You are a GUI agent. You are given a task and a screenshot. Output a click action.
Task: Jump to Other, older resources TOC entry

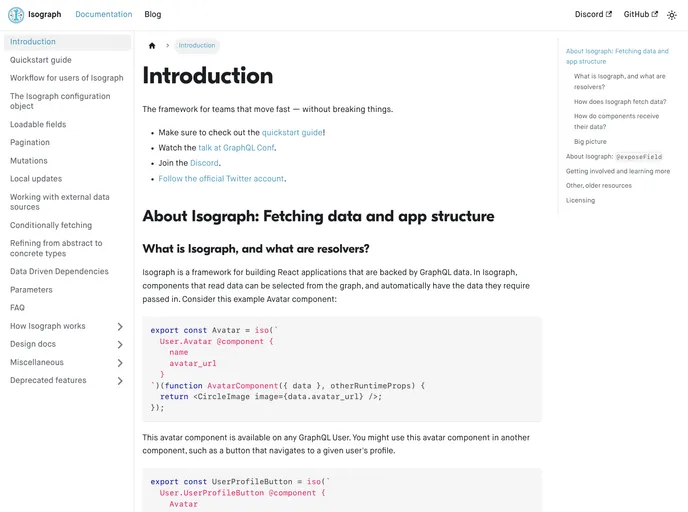click(x=598, y=186)
